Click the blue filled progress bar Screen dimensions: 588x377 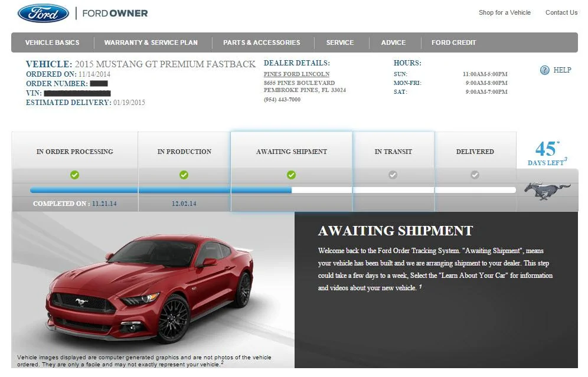click(161, 190)
